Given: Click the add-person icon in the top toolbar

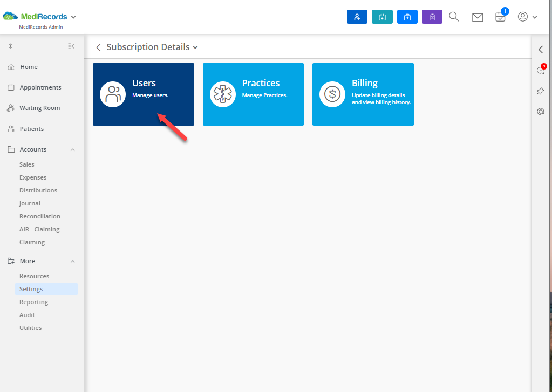Looking at the screenshot, I should tap(357, 17).
